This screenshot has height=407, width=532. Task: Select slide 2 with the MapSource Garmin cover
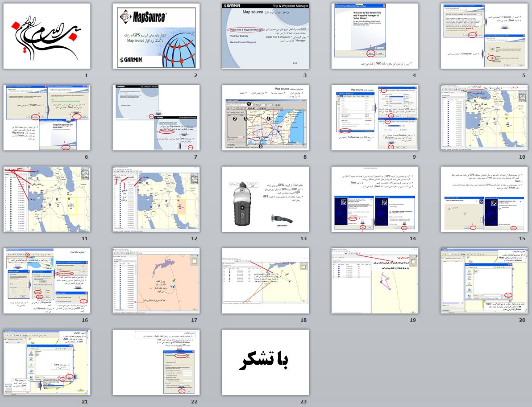[x=156, y=36]
